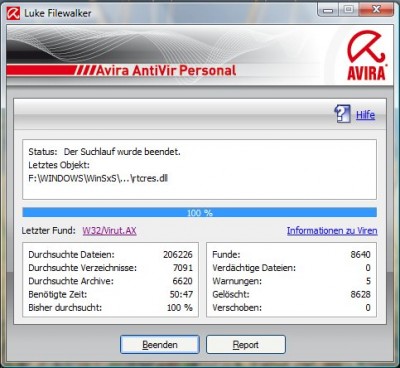This screenshot has height=368, width=400.
Task: Minimize the Luke Filewalker window
Action: click(328, 10)
